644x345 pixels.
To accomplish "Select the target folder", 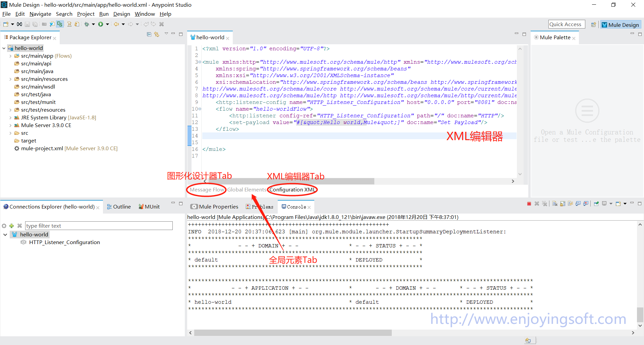I will pyautogui.click(x=25, y=141).
